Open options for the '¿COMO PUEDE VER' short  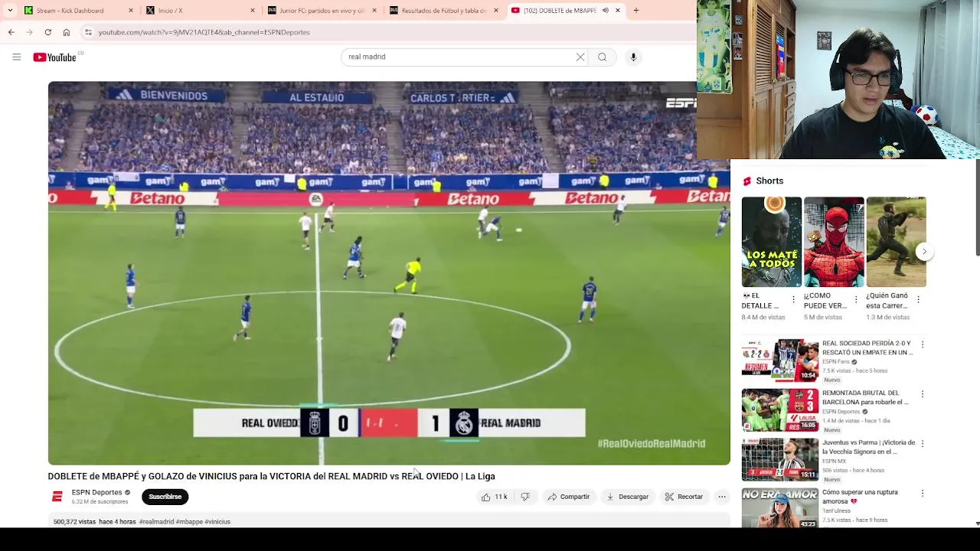pyautogui.click(x=856, y=299)
